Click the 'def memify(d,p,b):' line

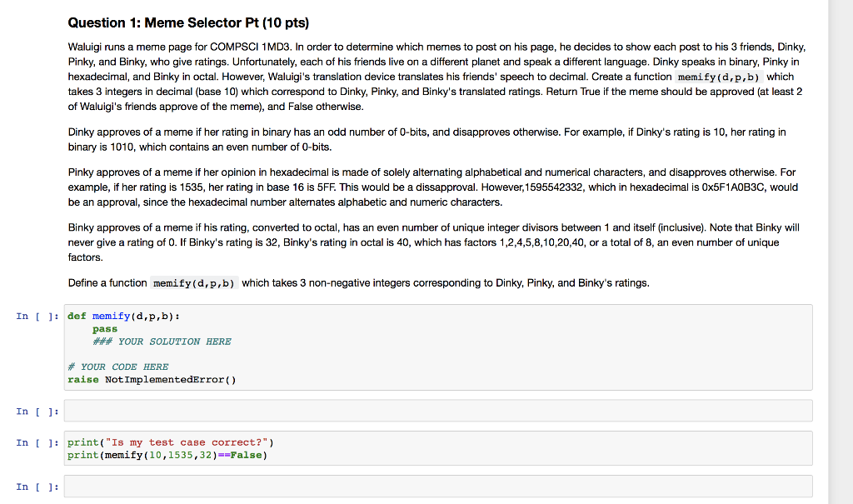[123, 317]
